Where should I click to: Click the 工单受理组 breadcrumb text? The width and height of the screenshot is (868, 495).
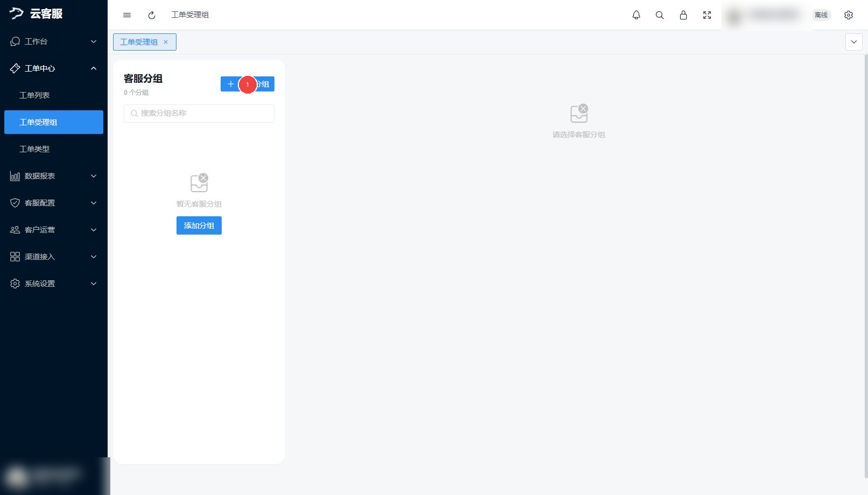pos(190,15)
